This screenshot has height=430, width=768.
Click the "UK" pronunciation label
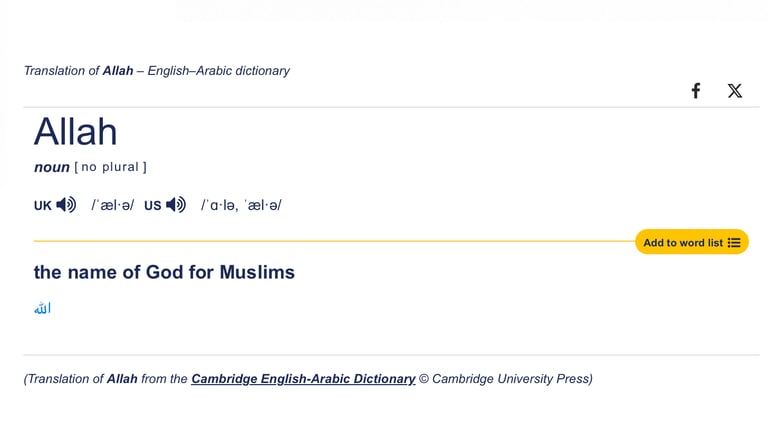coord(43,206)
